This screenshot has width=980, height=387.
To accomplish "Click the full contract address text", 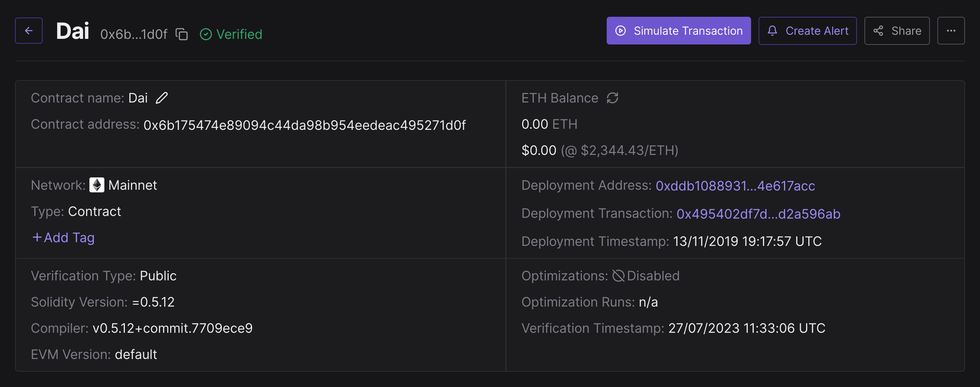I will 304,125.
